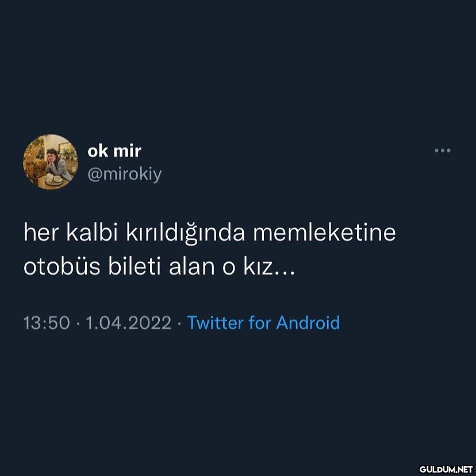Select the tweet's second line "otobüs bileti alan"
The height and width of the screenshot is (476, 476).
(159, 267)
